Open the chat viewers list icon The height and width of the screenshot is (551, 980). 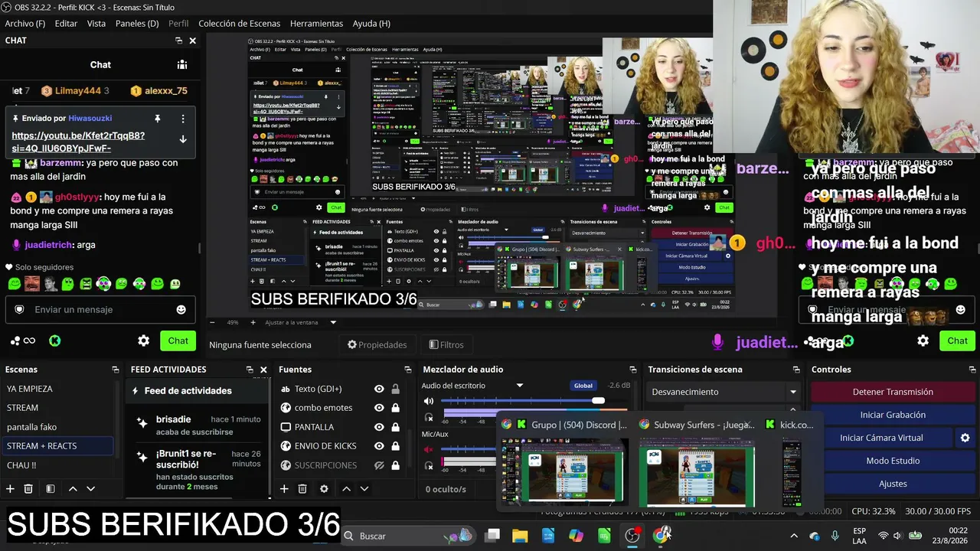click(181, 65)
